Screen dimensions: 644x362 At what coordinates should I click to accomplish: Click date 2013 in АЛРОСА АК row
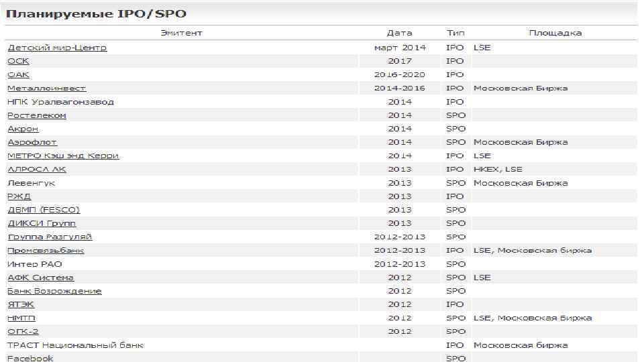pyautogui.click(x=400, y=170)
